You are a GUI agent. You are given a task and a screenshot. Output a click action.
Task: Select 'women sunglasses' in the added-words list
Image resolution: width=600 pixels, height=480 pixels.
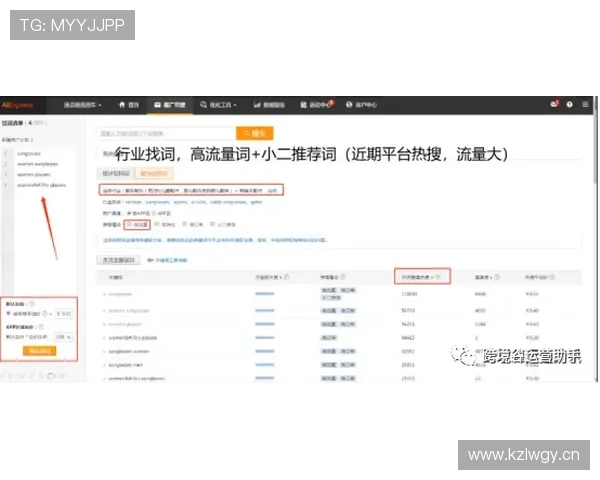pos(38,164)
